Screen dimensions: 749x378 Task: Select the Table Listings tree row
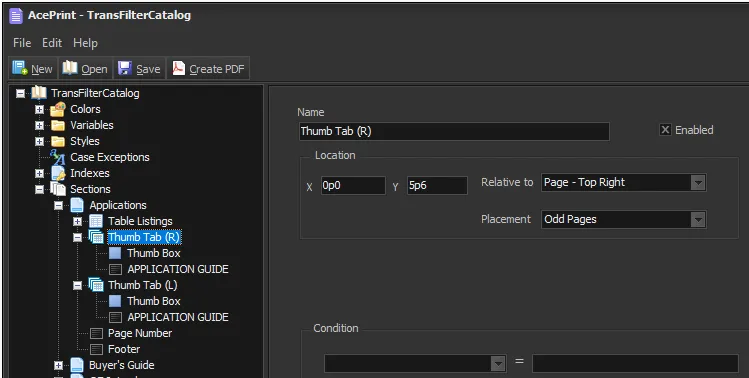[x=140, y=221]
